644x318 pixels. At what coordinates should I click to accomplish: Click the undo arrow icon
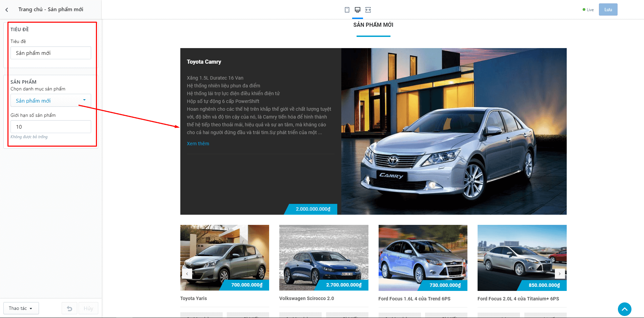(69, 308)
